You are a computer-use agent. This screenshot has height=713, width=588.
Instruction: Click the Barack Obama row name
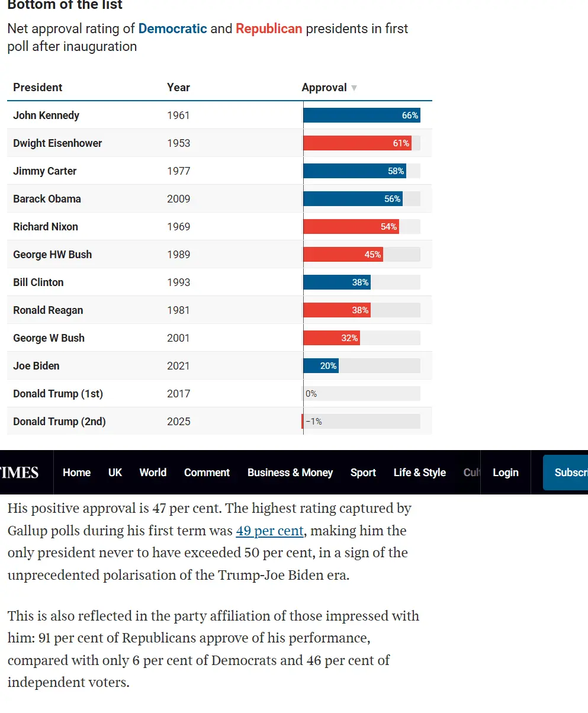(x=47, y=199)
